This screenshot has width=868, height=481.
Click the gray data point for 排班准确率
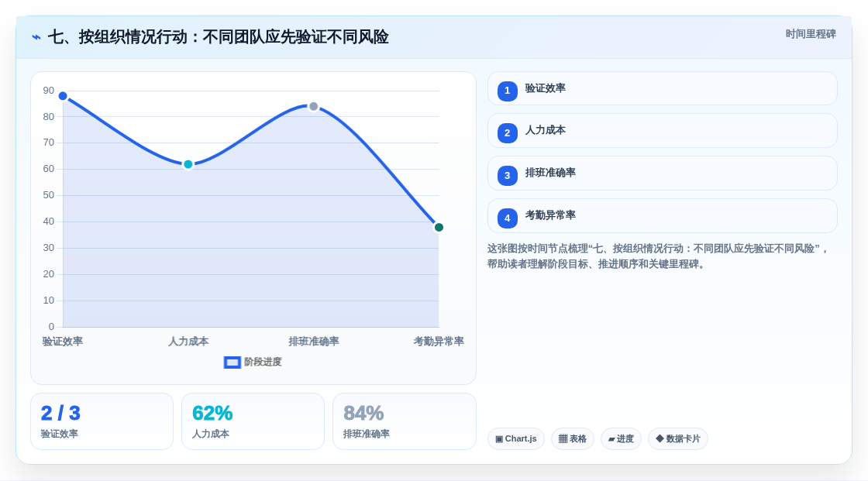(314, 106)
